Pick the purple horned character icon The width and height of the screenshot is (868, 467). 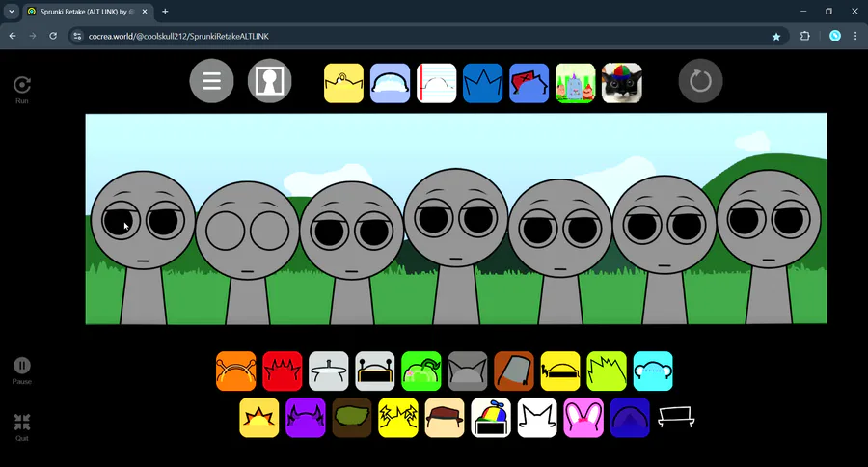pyautogui.click(x=306, y=418)
